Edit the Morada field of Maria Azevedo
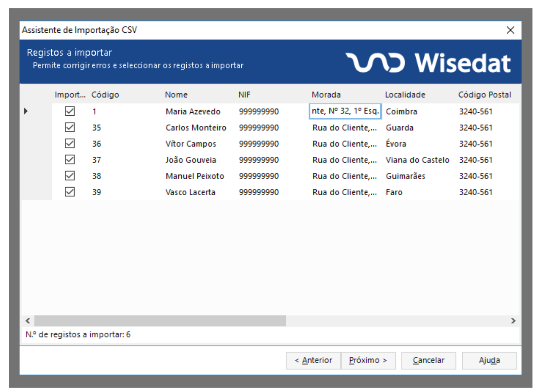This screenshot has width=546, height=392. (345, 111)
